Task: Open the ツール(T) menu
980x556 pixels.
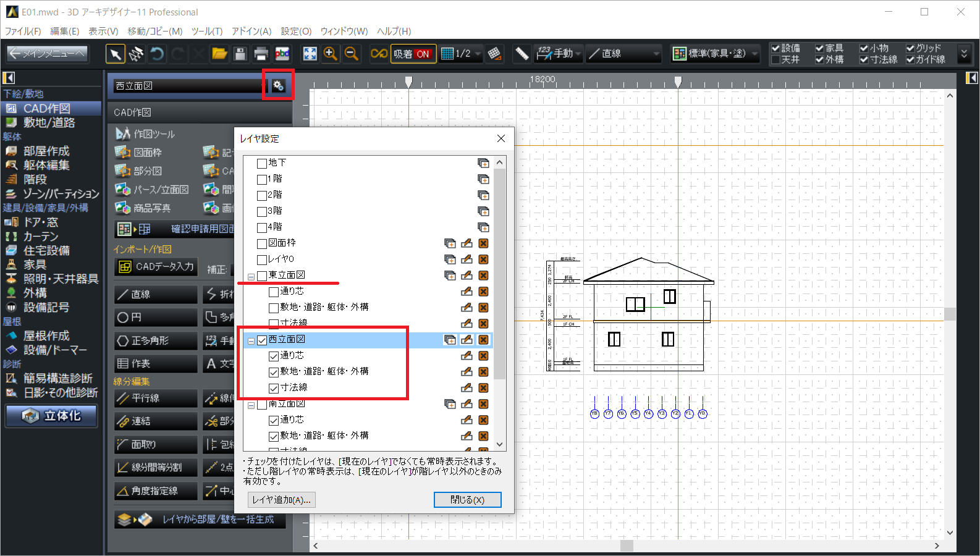Action: tap(206, 31)
